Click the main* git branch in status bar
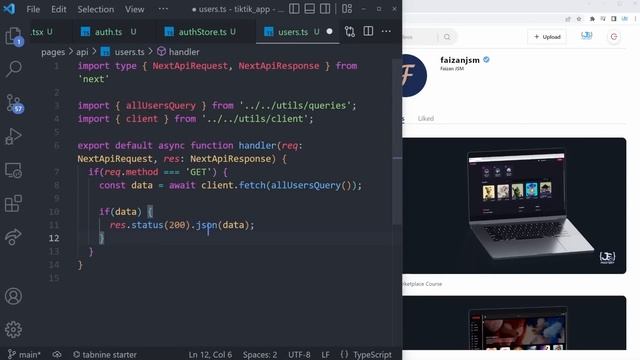640x360 pixels. pyautogui.click(x=24, y=354)
